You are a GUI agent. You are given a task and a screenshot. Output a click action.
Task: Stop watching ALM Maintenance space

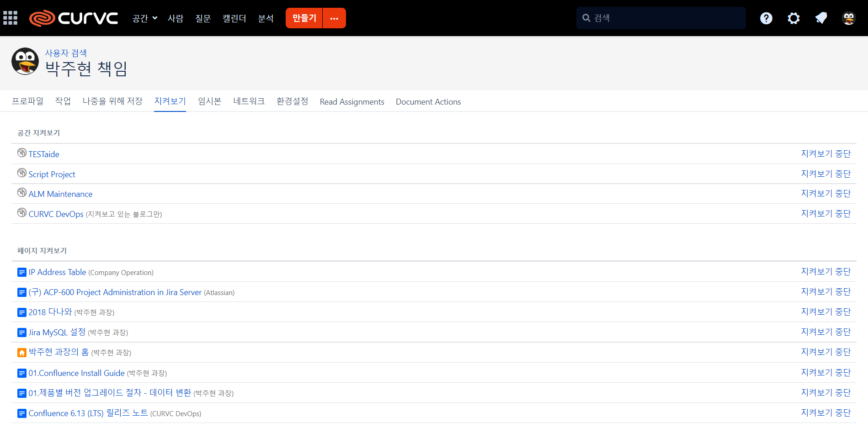tap(826, 193)
